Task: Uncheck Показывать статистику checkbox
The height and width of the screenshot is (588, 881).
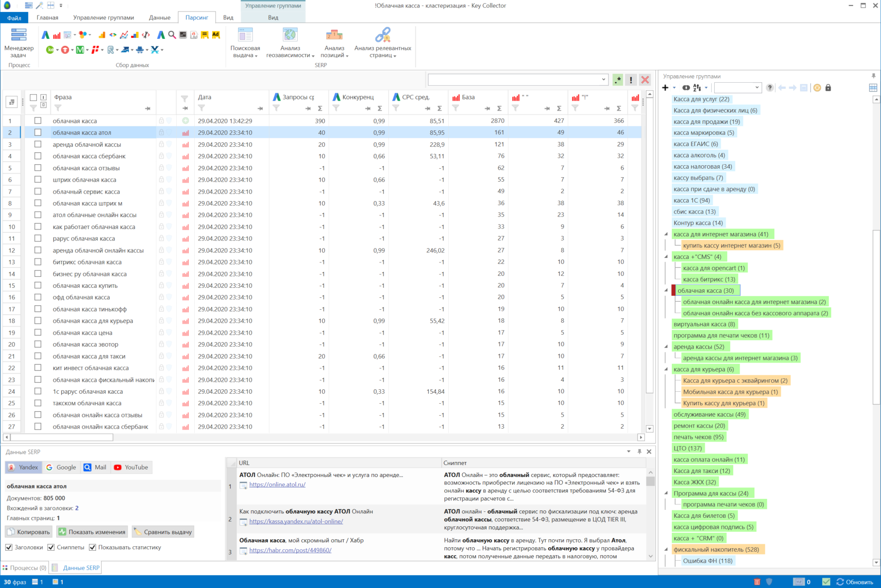Action: (x=92, y=547)
